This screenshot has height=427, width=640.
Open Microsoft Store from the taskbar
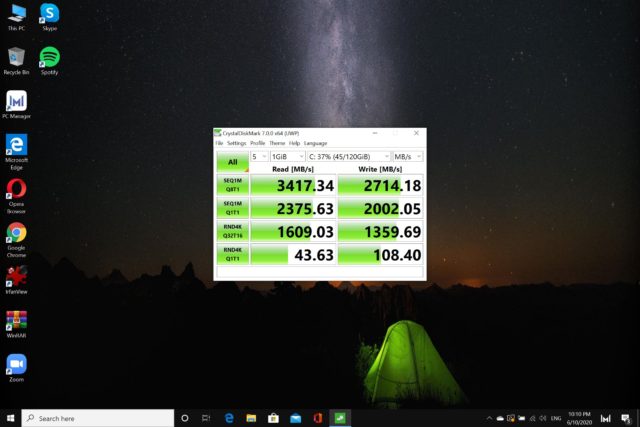coord(273,418)
